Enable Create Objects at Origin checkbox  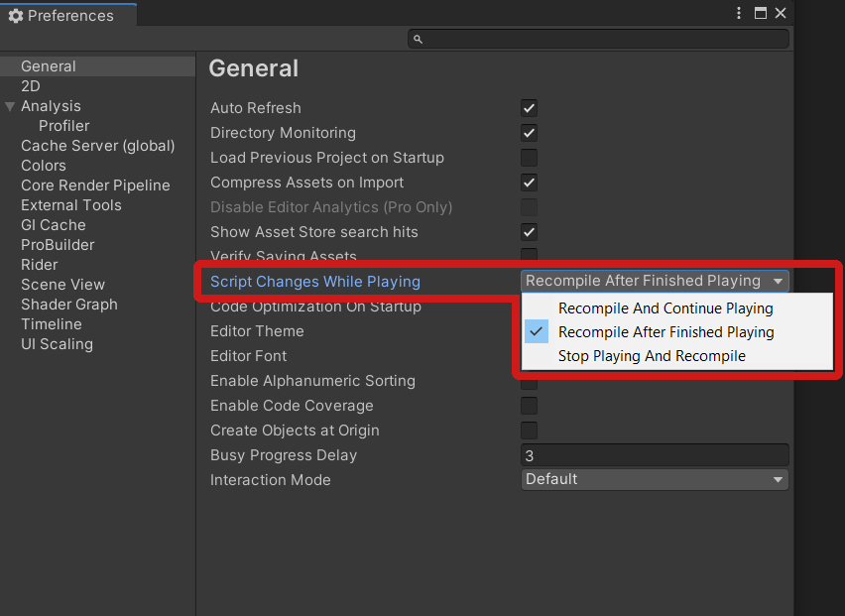[529, 431]
